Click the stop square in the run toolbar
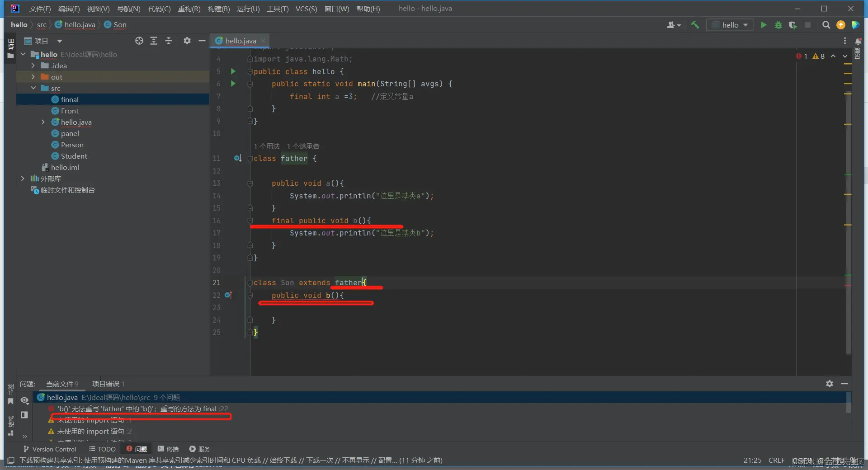 [x=808, y=25]
